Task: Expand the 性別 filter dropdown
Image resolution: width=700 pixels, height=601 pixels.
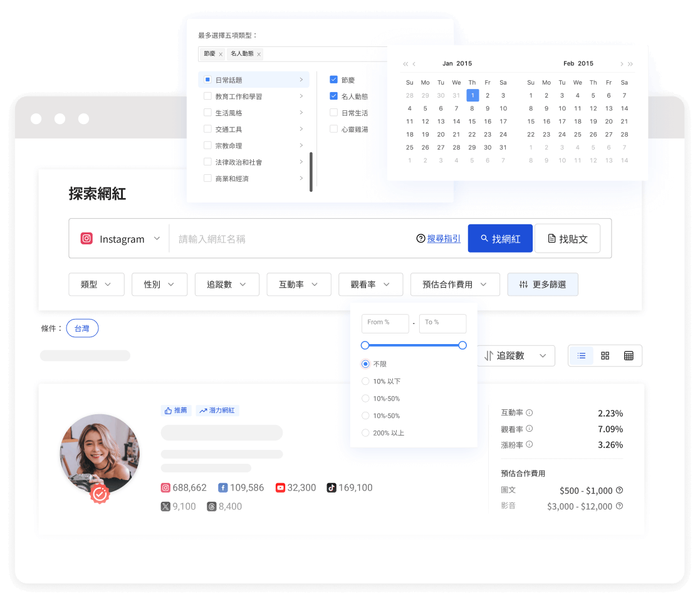Action: 159,284
